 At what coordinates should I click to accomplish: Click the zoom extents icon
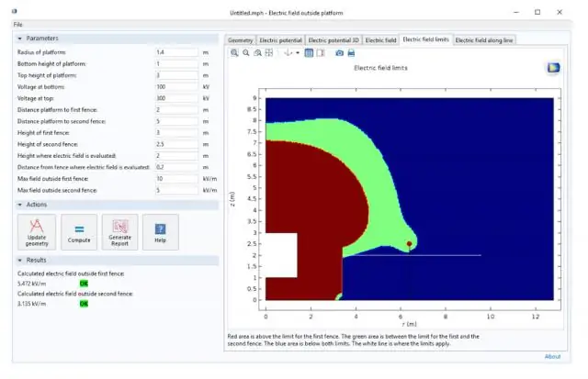(x=269, y=53)
